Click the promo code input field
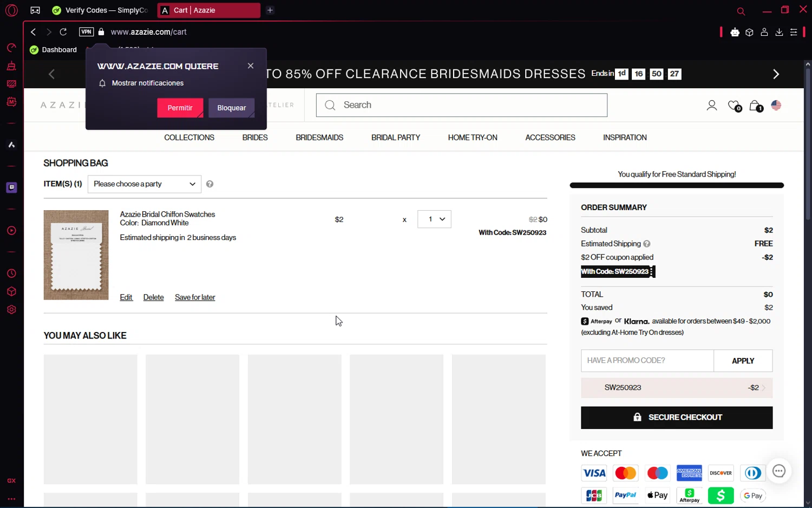 coord(647,361)
